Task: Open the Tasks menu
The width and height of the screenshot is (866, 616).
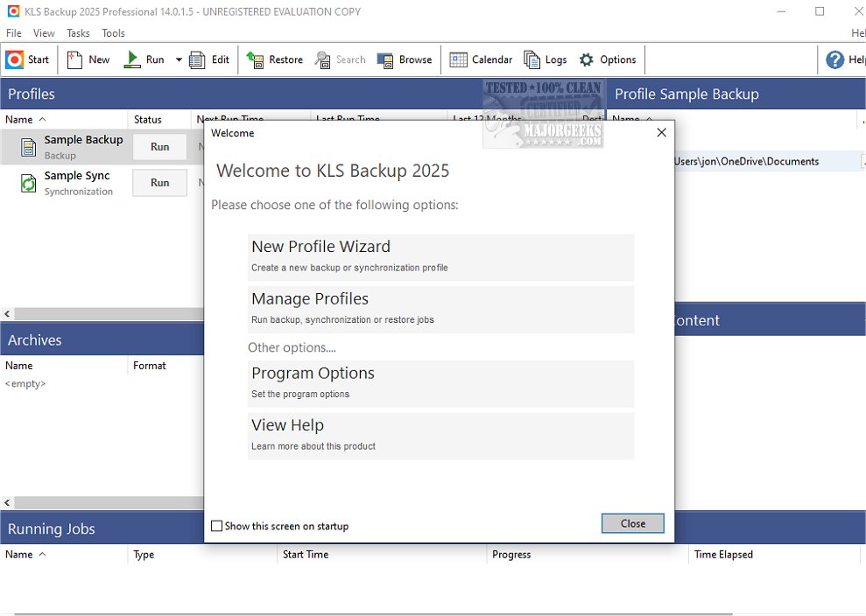Action: tap(78, 33)
